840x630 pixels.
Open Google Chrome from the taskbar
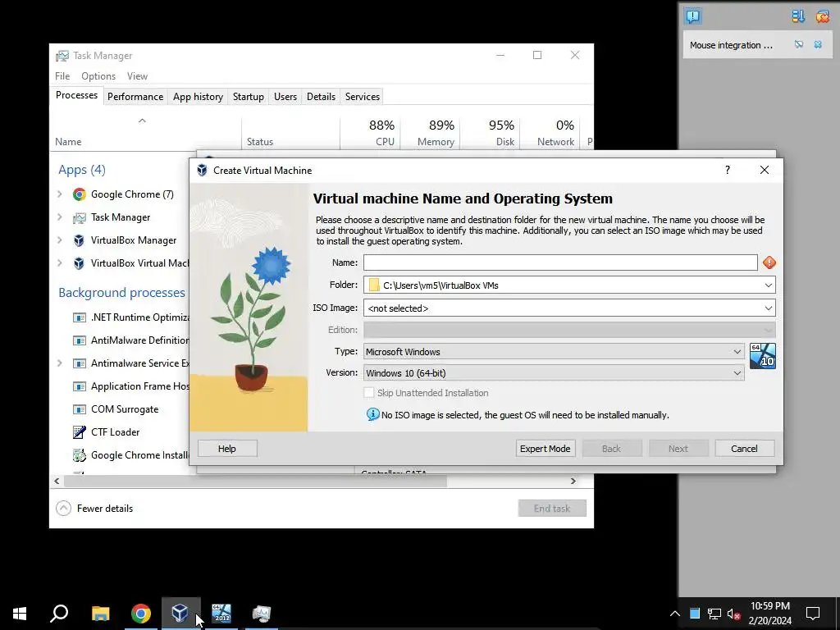pyautogui.click(x=141, y=614)
